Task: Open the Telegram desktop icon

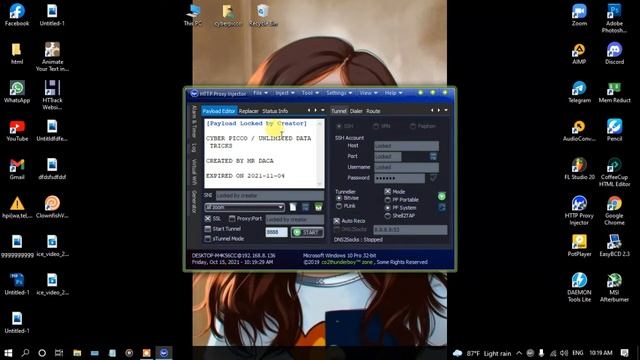Action: pyautogui.click(x=579, y=92)
